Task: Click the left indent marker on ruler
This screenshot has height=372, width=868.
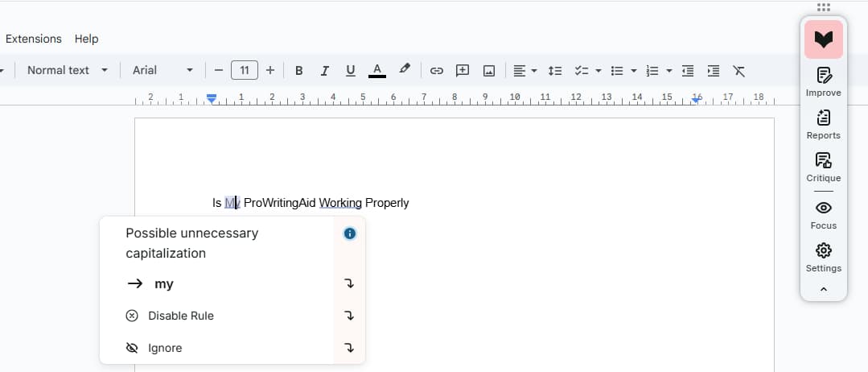Action: (212, 99)
